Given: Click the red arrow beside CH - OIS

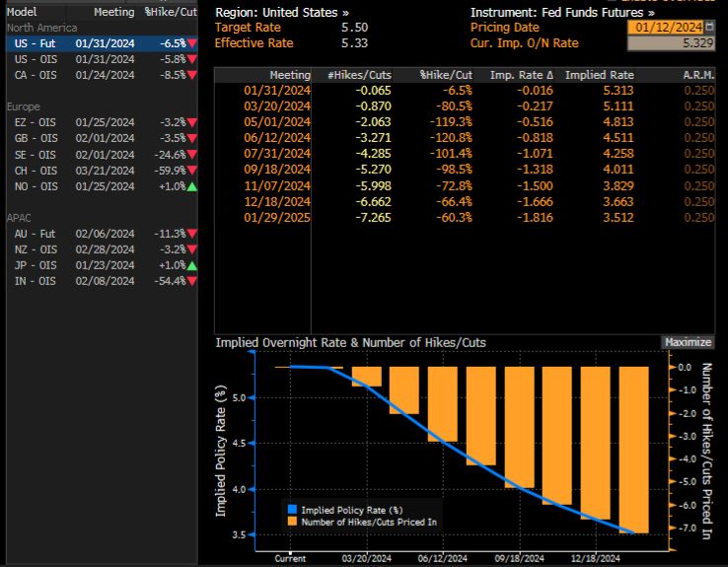Looking at the screenshot, I should pyautogui.click(x=191, y=171).
